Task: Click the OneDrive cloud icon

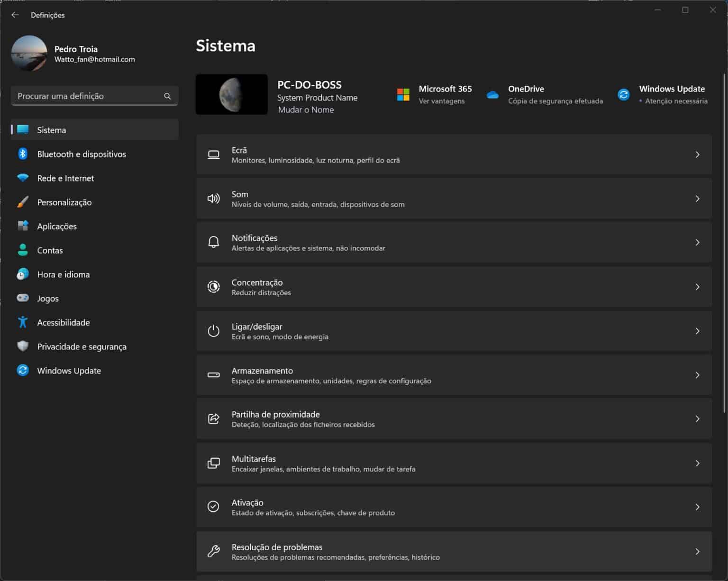Action: (492, 95)
